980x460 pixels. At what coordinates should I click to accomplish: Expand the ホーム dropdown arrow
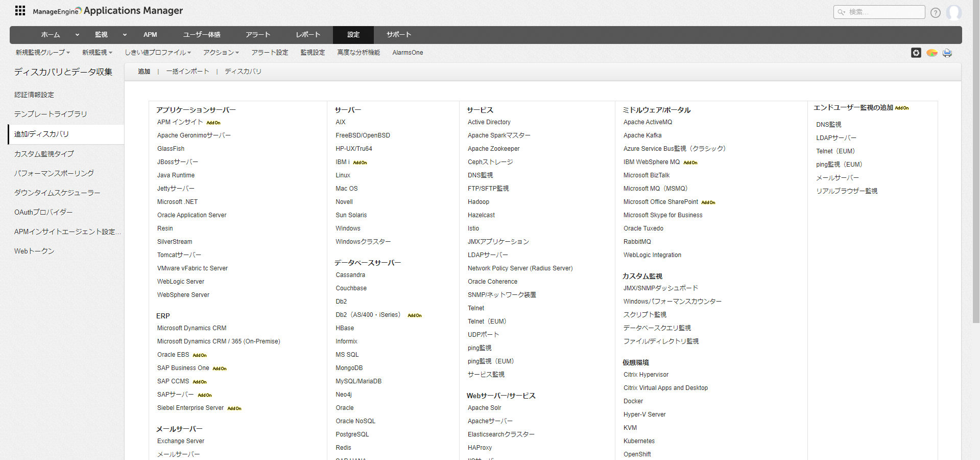pyautogui.click(x=77, y=35)
